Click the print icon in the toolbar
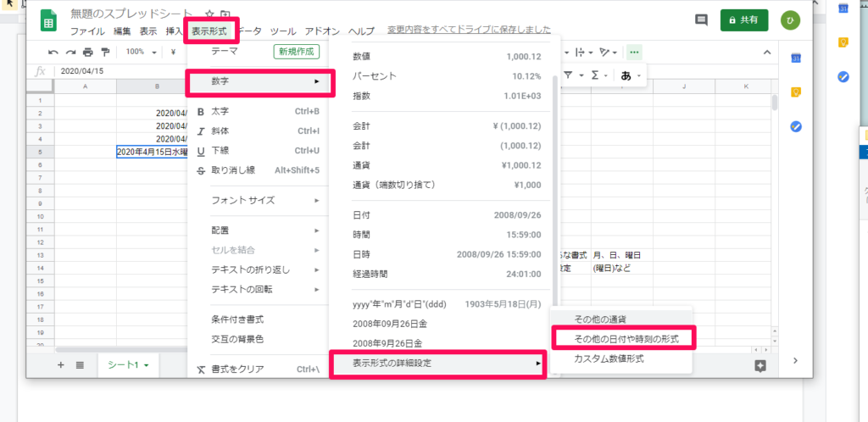This screenshot has height=422, width=868. coord(87,52)
